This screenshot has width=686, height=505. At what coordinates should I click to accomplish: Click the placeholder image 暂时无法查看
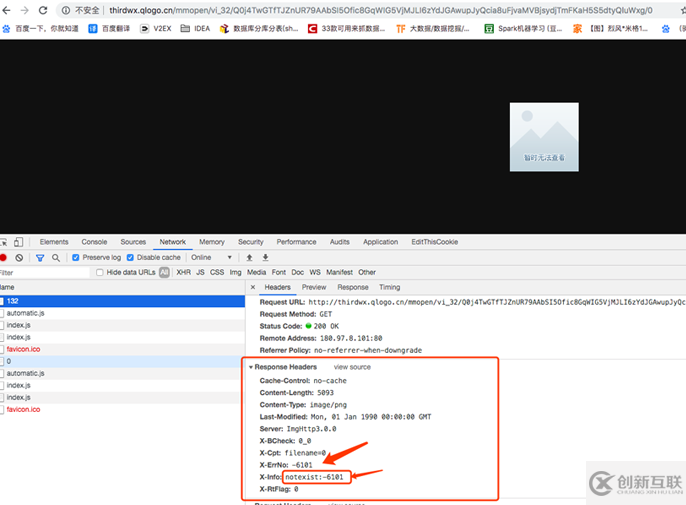[544, 137]
